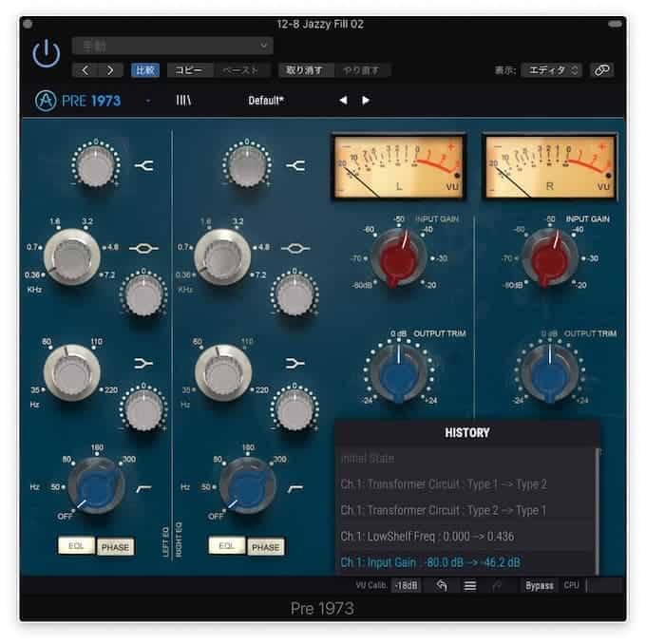Viewport: 646px width, 644px height.
Task: Click the left EQ high-pass filter knob
Action: [x=97, y=485]
